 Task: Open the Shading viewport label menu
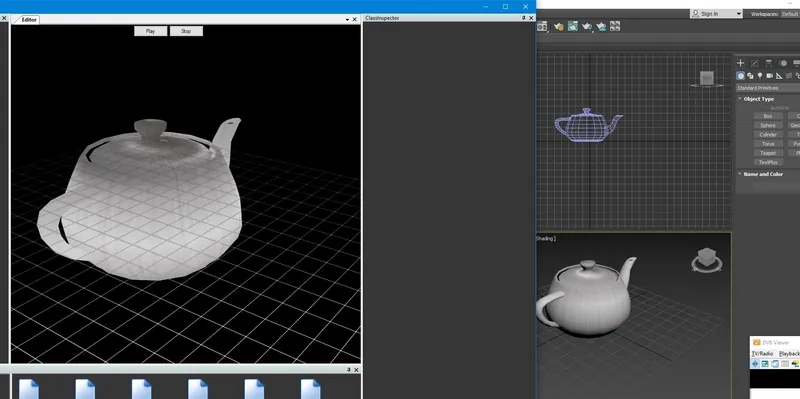[x=546, y=238]
